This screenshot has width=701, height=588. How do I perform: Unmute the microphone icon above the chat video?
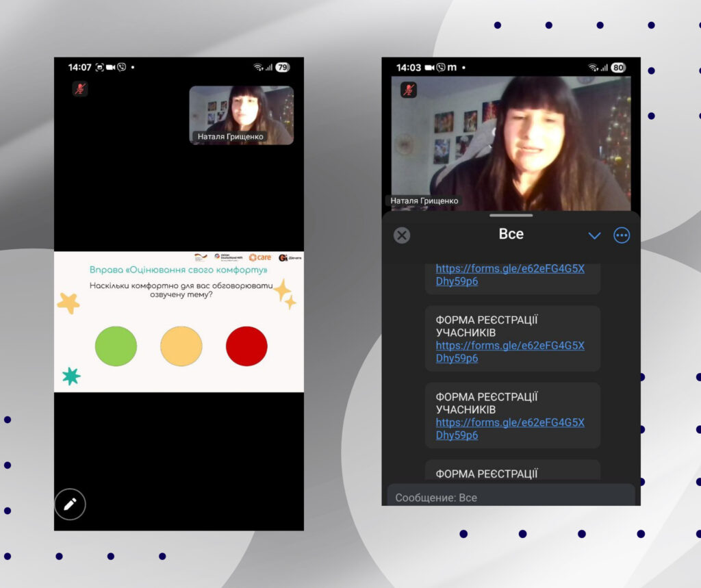(409, 90)
